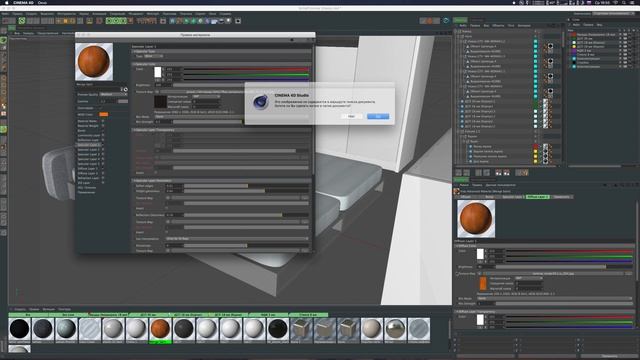The image size is (640, 360).
Task: Open the first main-menu item Файл
Action: [5, 13]
